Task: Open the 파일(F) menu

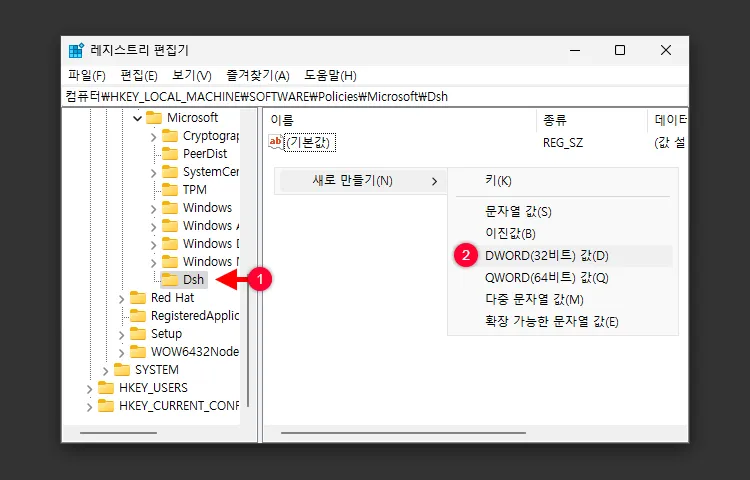Action: click(x=87, y=76)
